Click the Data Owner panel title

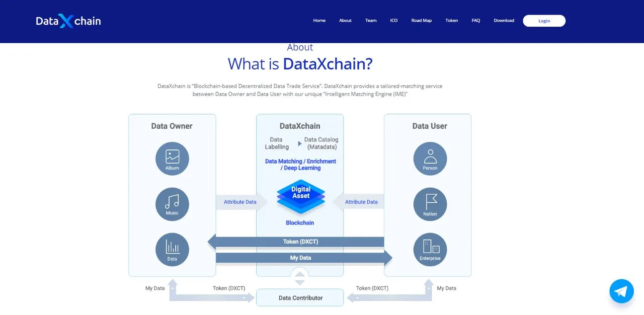(172, 126)
